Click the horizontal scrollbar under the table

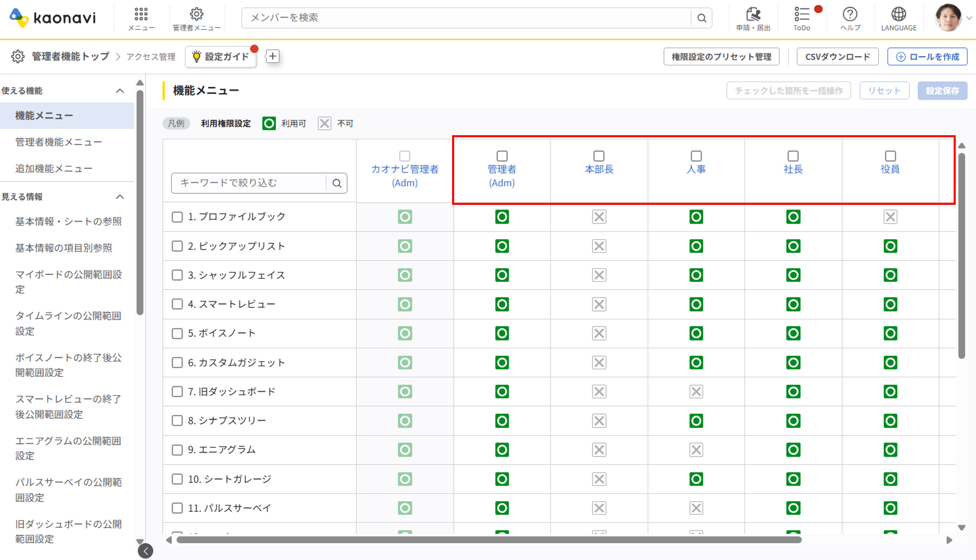tap(489, 540)
